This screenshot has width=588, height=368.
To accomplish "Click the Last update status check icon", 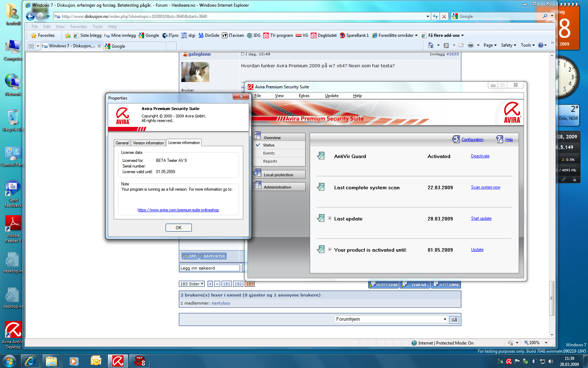I will point(321,218).
